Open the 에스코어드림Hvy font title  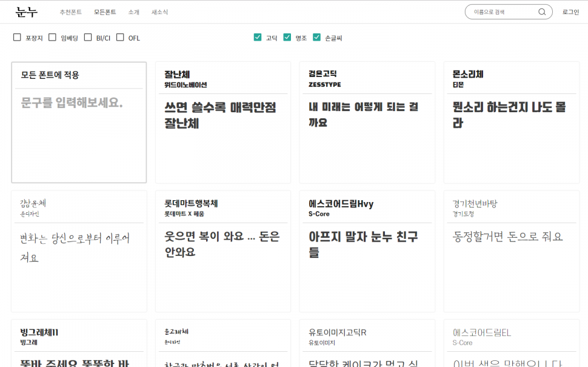pos(341,204)
